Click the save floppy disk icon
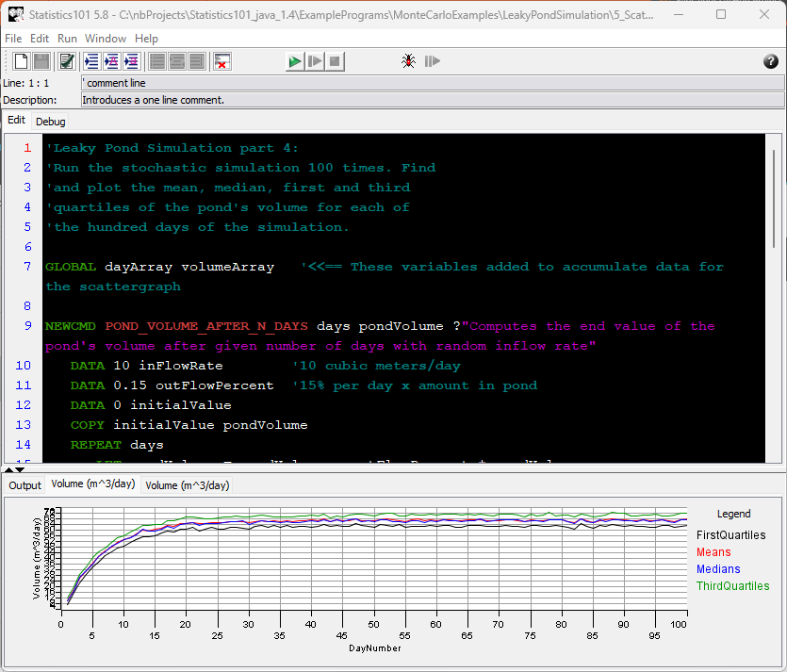The width and height of the screenshot is (787, 672). [x=41, y=61]
